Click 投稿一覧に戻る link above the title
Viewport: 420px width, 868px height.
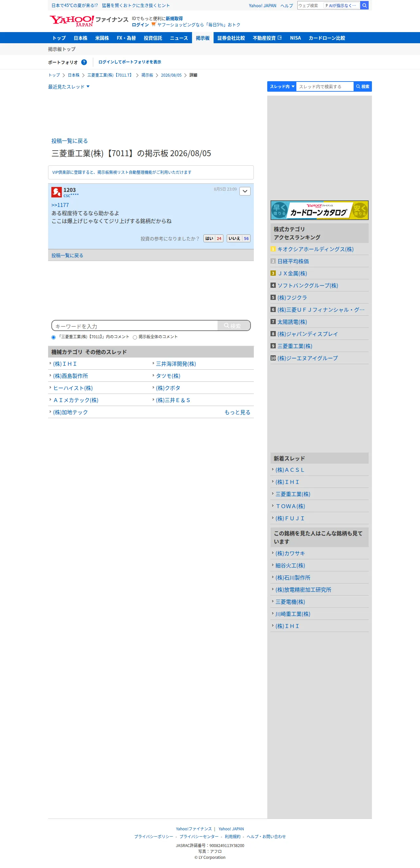click(x=70, y=141)
